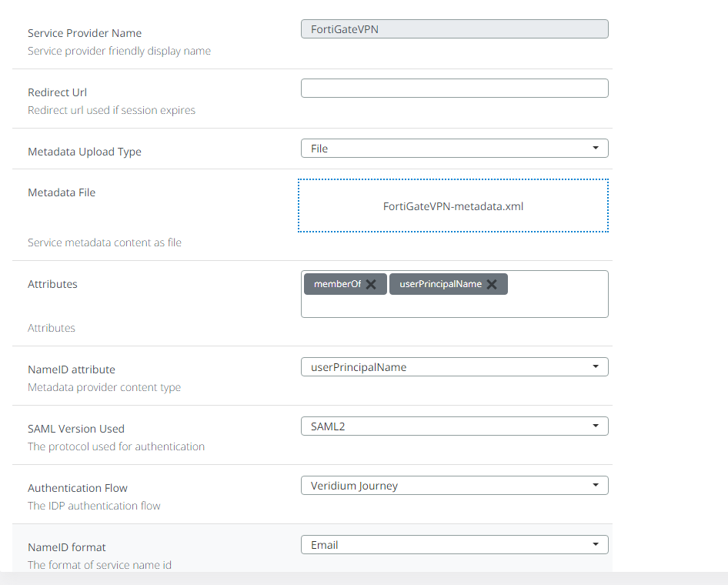Open the SAML Version Used dropdown
Screen dimensions: 728x585
454,426
